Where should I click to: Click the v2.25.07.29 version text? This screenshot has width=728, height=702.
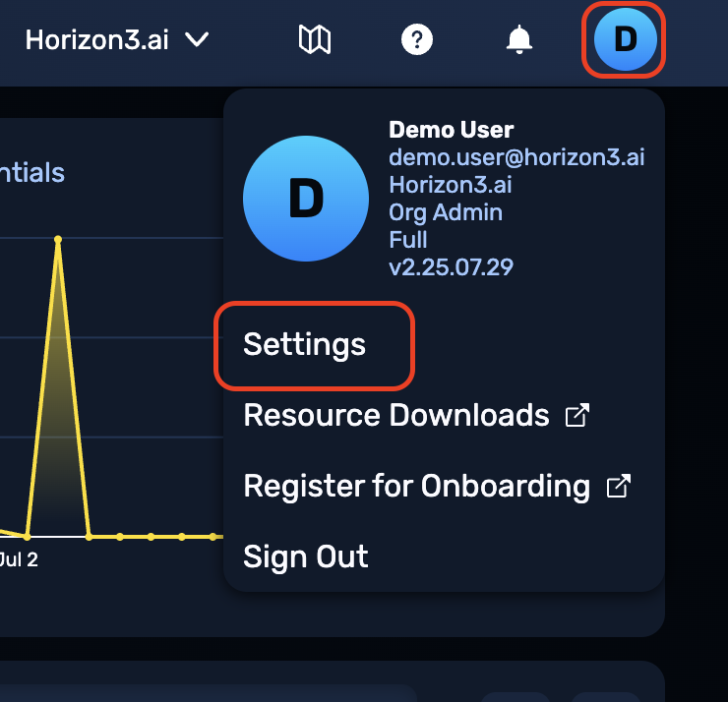[451, 267]
